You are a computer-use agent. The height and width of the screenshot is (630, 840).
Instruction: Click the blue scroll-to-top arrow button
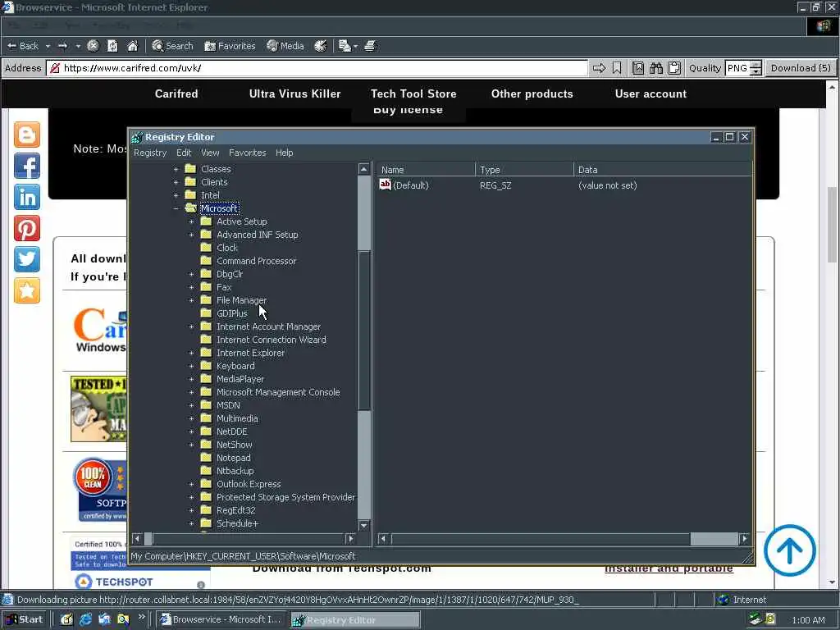pyautogui.click(x=790, y=550)
